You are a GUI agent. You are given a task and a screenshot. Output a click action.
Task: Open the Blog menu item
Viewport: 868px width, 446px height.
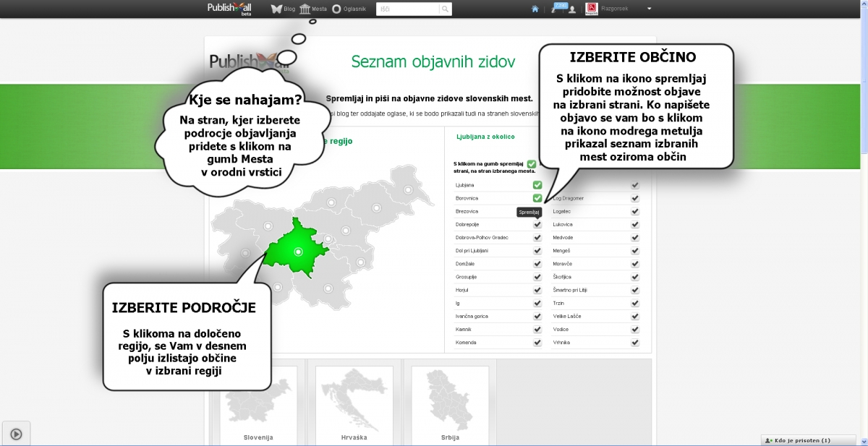coord(283,9)
